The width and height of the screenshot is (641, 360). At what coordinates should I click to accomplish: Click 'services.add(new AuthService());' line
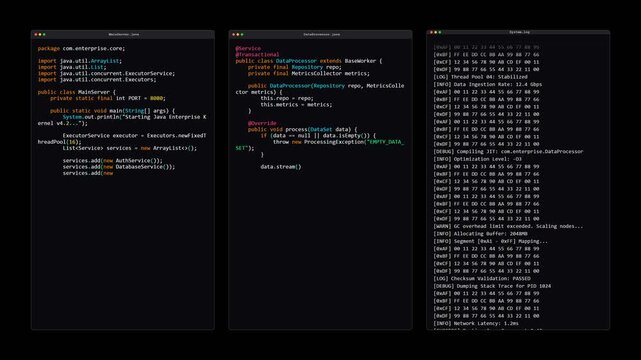pyautogui.click(x=112, y=161)
